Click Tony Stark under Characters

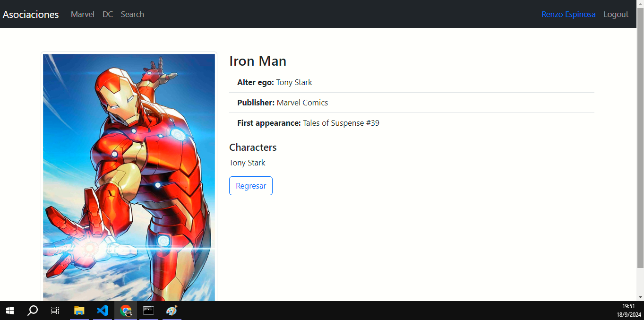247,163
